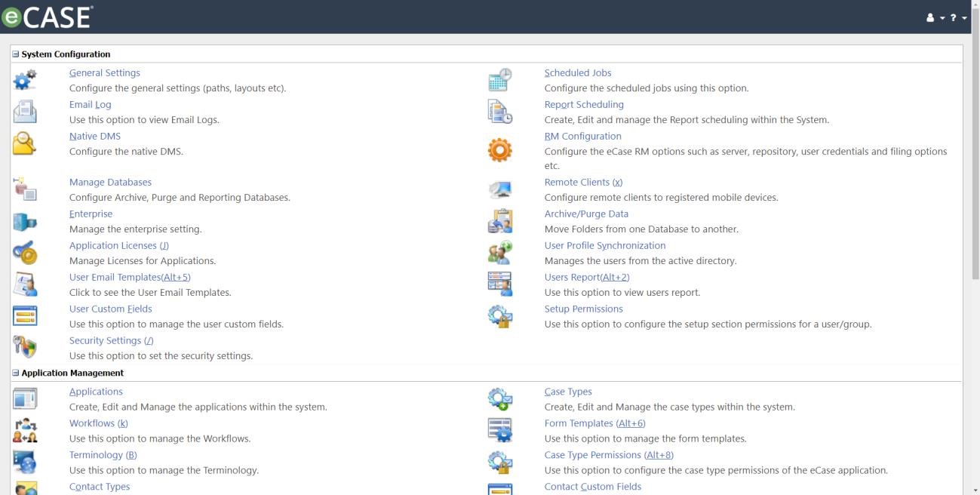Open the Application Licenses link
This screenshot has width=980, height=495.
[119, 246]
